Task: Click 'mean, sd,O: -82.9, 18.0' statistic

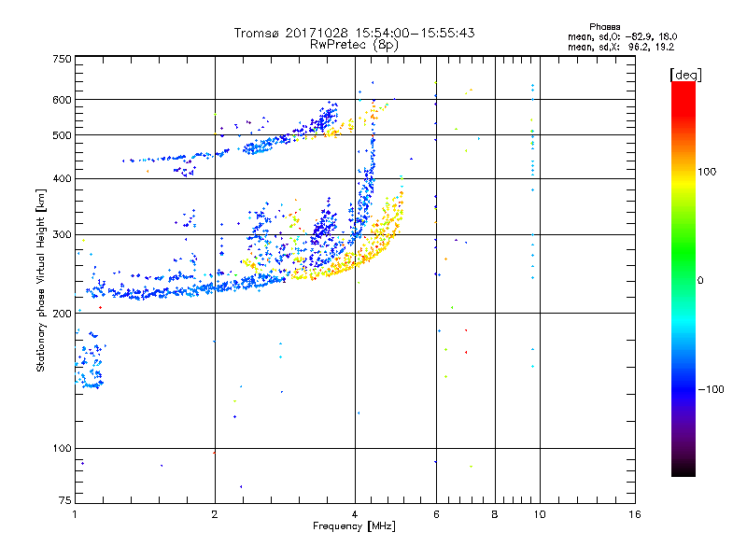Action: (x=622, y=36)
